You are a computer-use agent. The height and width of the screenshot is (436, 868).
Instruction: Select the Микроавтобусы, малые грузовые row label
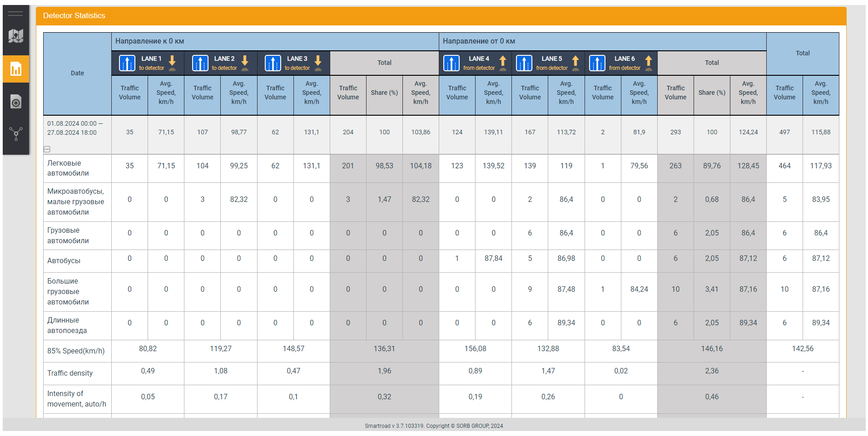[x=77, y=202]
